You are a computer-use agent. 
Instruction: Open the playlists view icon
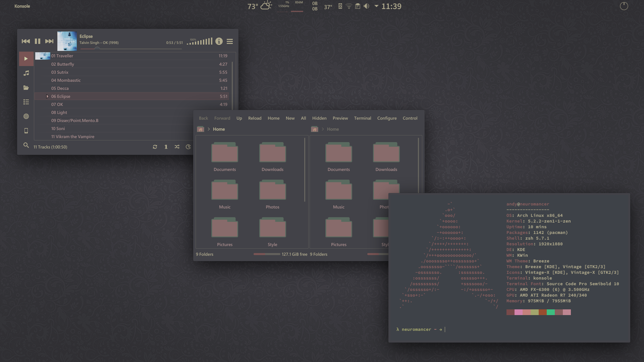[26, 102]
